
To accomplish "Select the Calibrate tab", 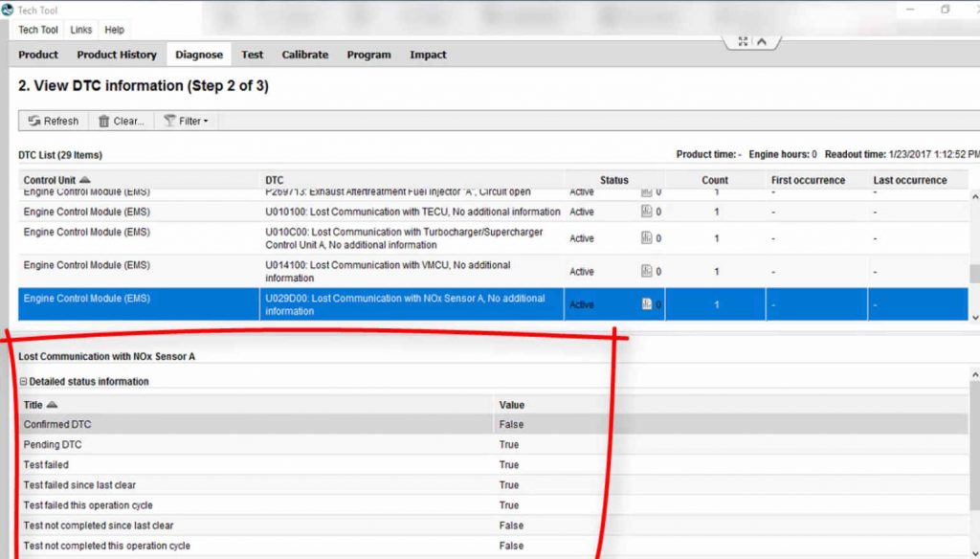I will [304, 55].
